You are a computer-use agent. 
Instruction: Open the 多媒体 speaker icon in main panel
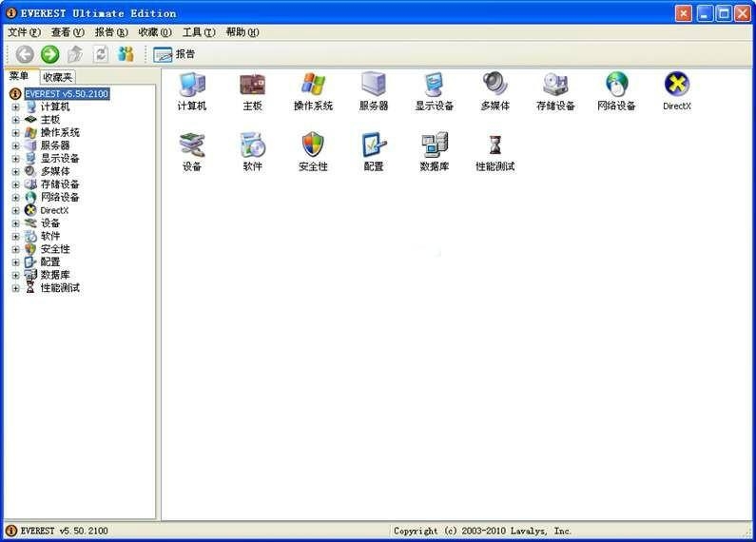tap(494, 86)
